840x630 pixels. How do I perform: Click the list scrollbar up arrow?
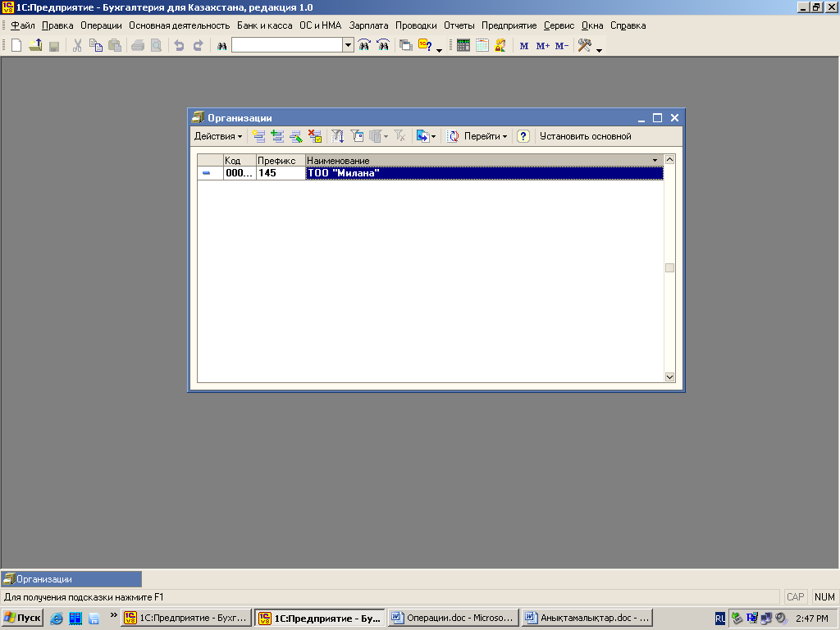click(x=669, y=160)
